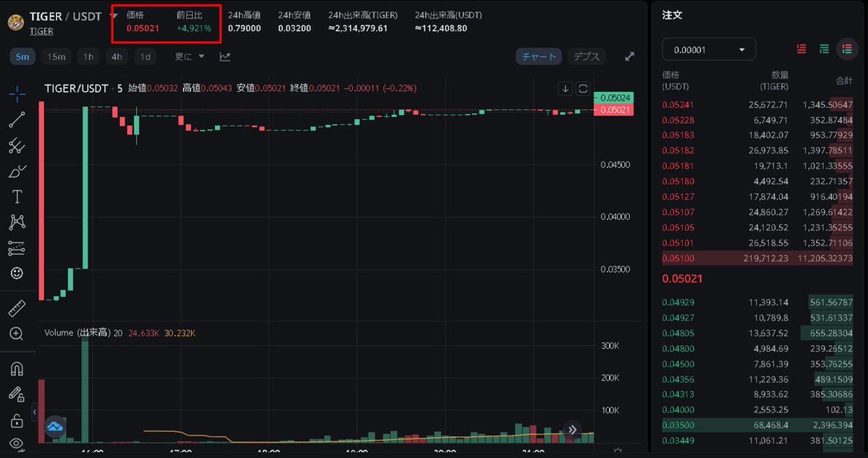Click the large red 0.05021 order book price
Image resolution: width=868 pixels, height=458 pixels.
[x=682, y=279]
